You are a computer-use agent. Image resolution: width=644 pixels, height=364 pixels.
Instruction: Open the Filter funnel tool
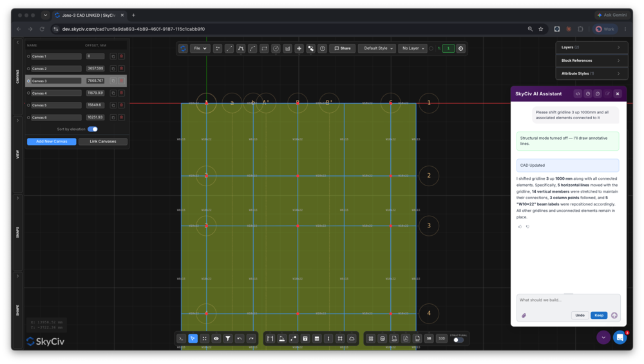[227, 338]
